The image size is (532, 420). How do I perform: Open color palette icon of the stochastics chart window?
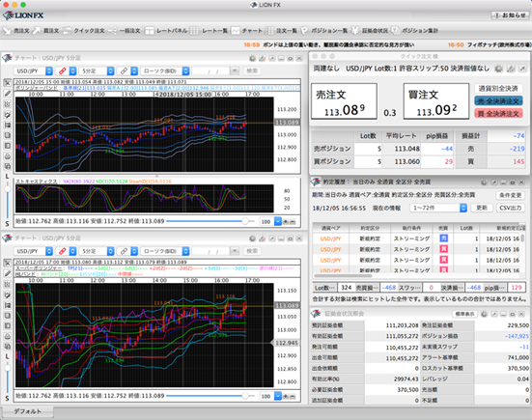click(x=262, y=58)
